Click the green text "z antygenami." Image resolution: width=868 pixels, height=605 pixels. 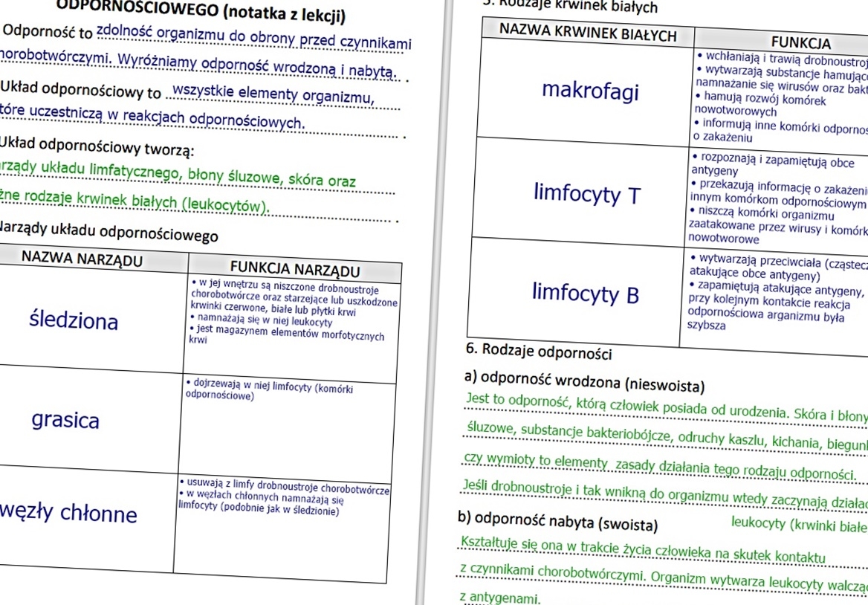501,598
